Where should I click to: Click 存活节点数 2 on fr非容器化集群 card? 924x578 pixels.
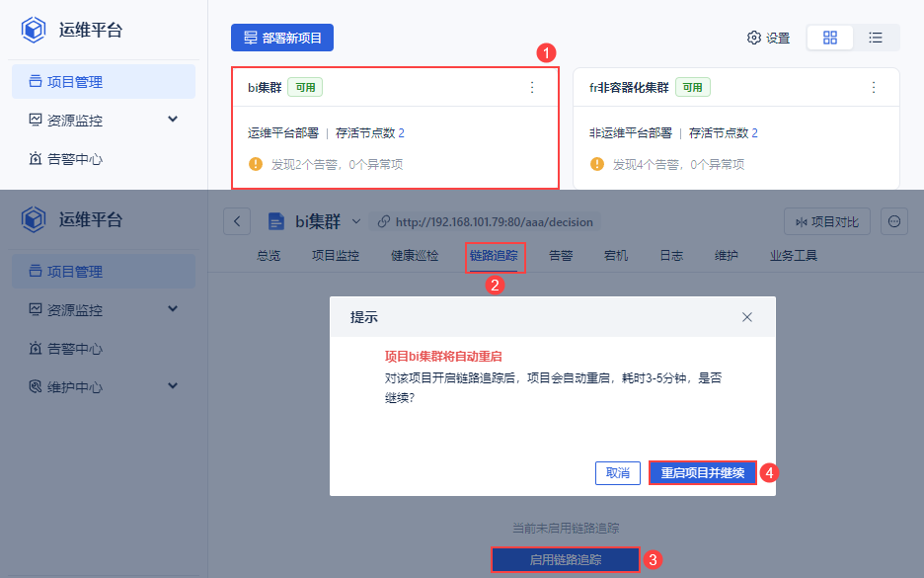pos(724,133)
